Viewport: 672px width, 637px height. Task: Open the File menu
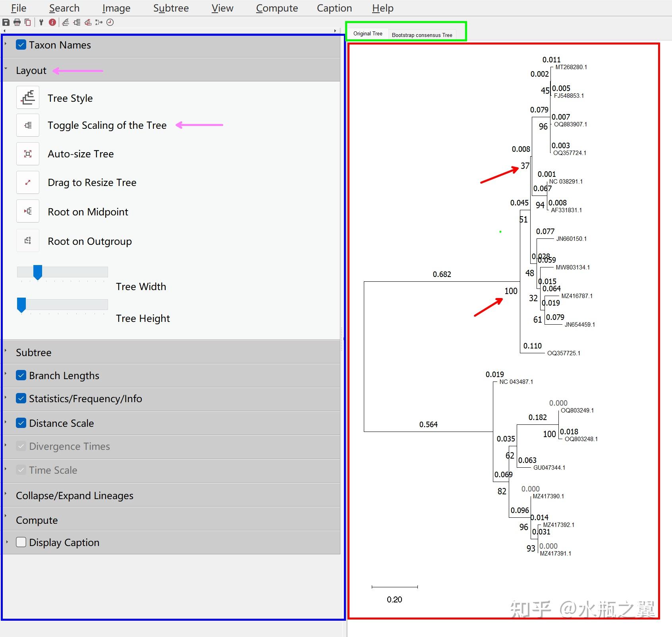tap(19, 8)
